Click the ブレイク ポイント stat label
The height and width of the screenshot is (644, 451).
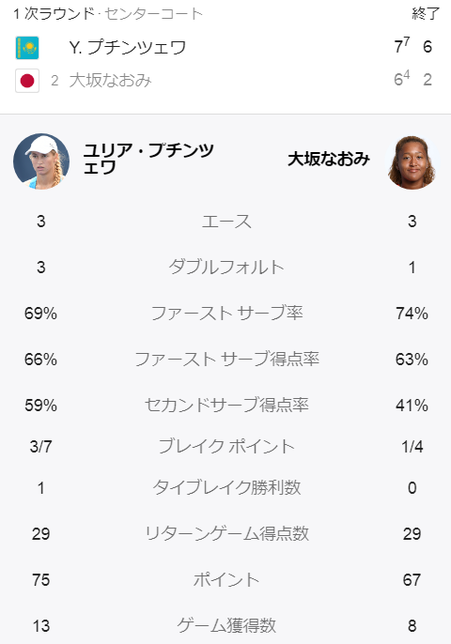(x=226, y=446)
